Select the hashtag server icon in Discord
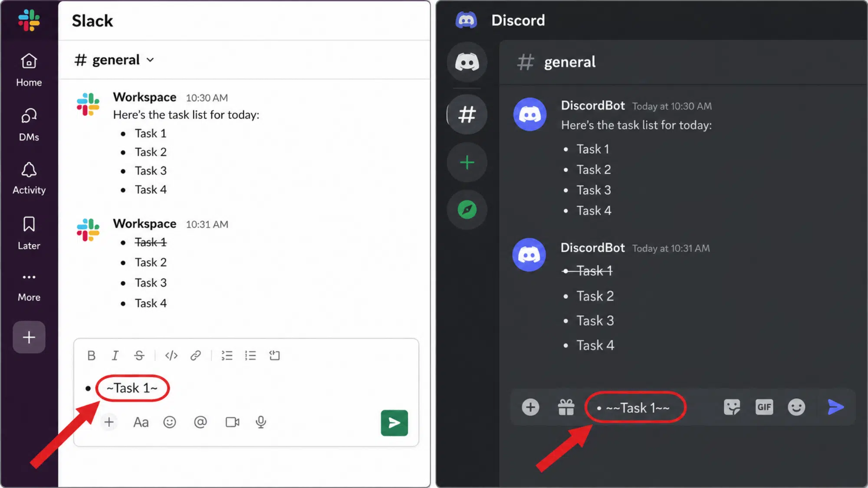The width and height of the screenshot is (868, 488). click(467, 115)
